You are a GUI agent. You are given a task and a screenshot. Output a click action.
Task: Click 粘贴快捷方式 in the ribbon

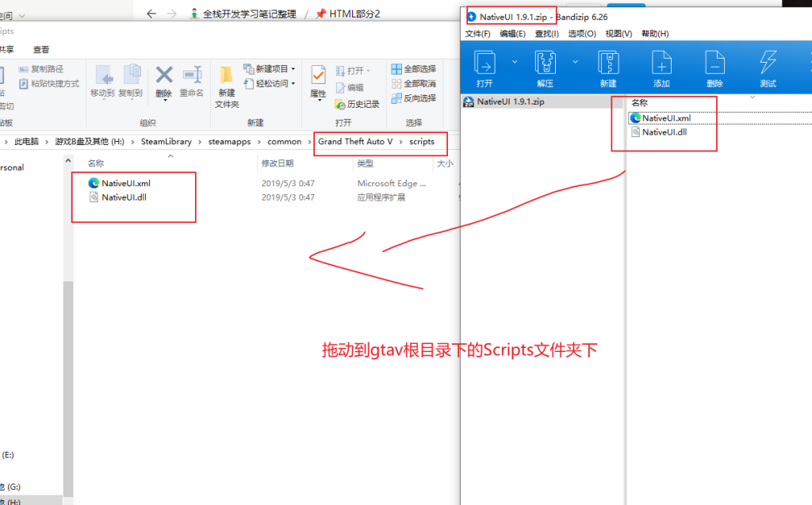(49, 83)
